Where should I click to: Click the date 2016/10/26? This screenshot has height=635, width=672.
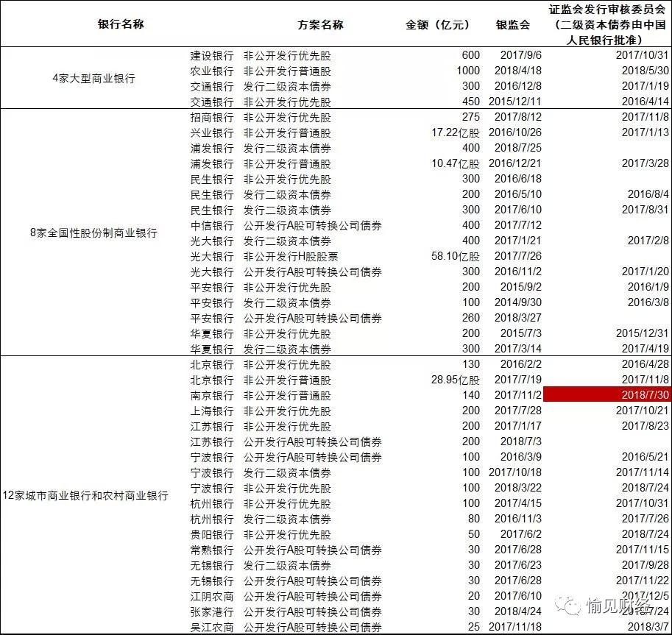[x=515, y=132]
